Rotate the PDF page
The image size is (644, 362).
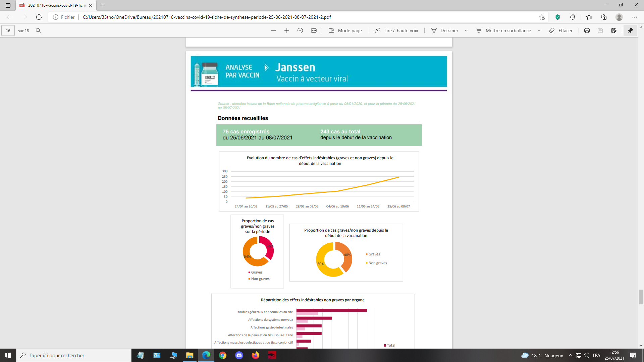(300, 31)
